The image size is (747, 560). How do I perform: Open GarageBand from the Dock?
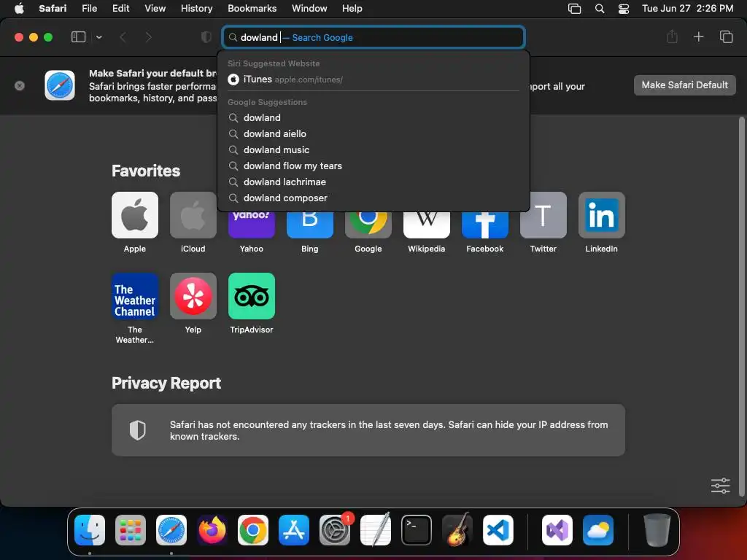[457, 530]
